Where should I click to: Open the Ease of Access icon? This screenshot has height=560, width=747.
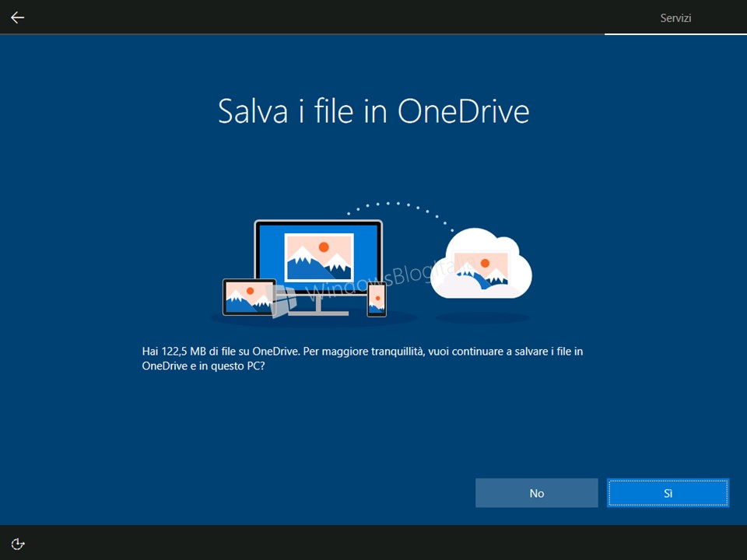click(18, 544)
